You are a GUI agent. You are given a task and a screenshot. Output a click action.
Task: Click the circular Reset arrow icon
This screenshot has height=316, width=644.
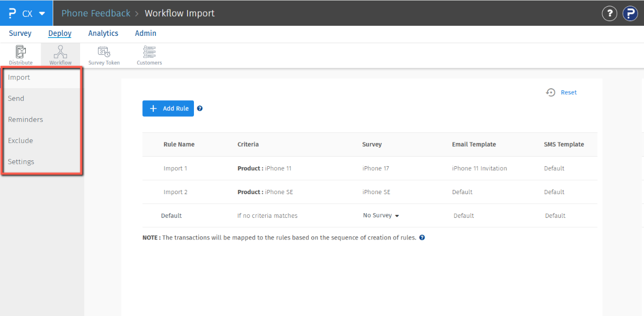(551, 92)
